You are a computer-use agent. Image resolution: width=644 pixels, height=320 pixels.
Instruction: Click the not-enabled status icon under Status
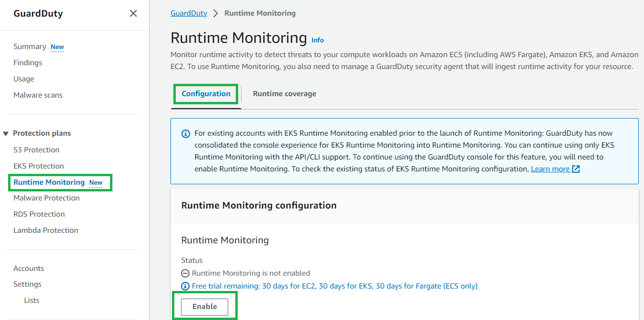(x=185, y=273)
